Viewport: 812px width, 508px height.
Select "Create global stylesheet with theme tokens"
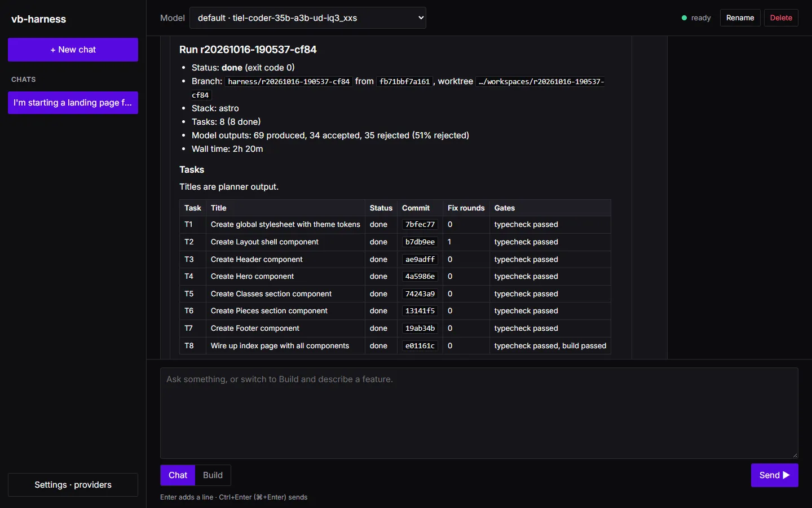(285, 225)
